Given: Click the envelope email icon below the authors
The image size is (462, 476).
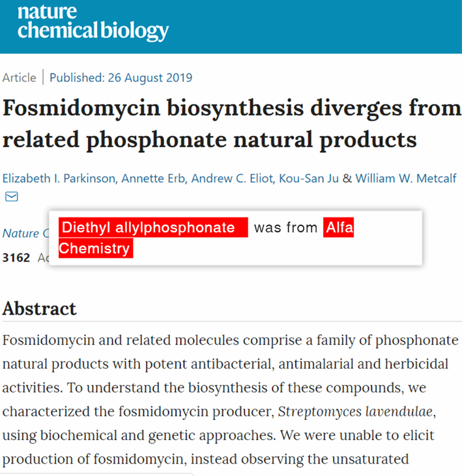Looking at the screenshot, I should [12, 197].
